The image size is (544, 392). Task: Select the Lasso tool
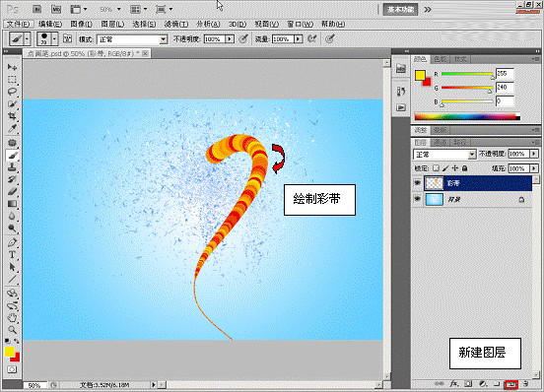point(12,92)
